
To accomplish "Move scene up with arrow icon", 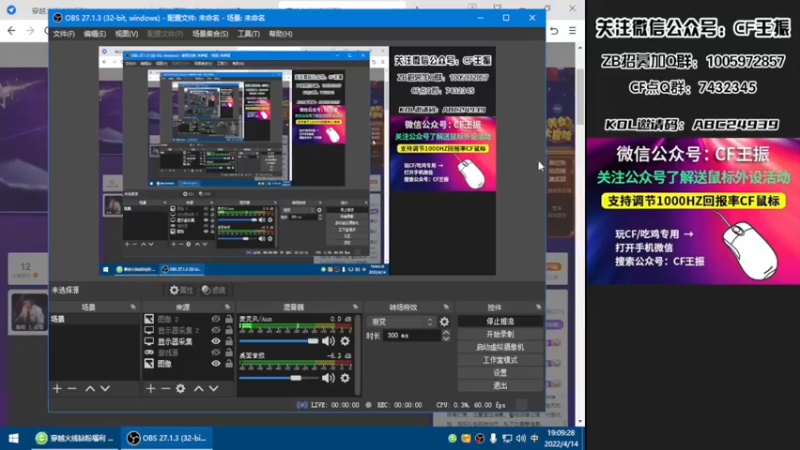I will pyautogui.click(x=90, y=389).
